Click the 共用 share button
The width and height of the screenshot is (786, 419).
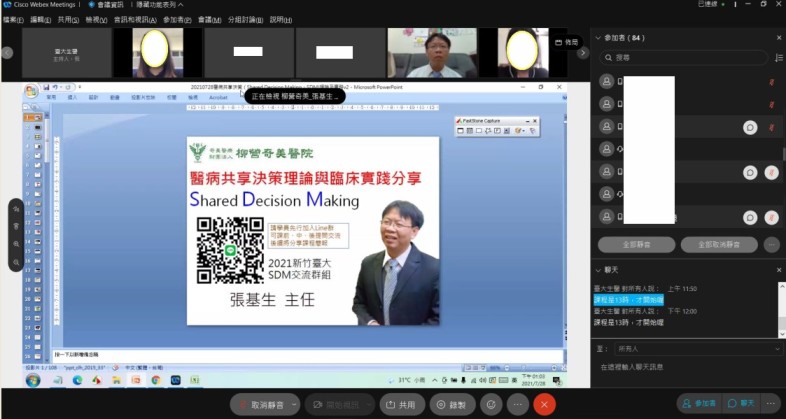point(402,404)
